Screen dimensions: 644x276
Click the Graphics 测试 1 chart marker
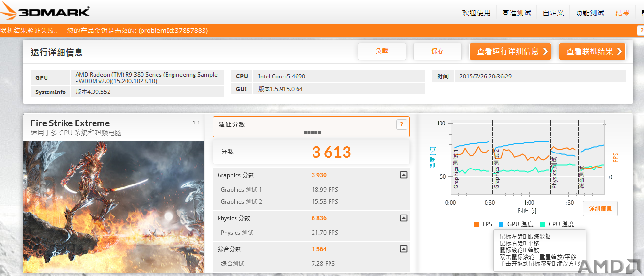pos(456,169)
